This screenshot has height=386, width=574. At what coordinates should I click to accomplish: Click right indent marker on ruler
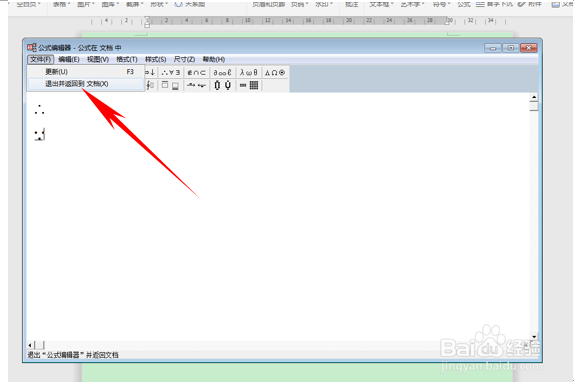coord(447,22)
